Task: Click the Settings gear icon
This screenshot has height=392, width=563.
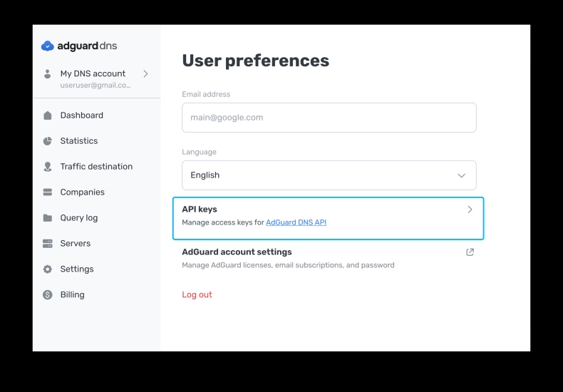Action: click(48, 269)
